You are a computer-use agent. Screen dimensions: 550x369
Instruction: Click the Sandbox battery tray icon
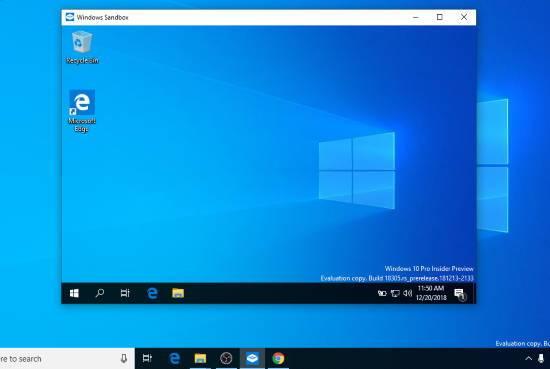point(382,293)
